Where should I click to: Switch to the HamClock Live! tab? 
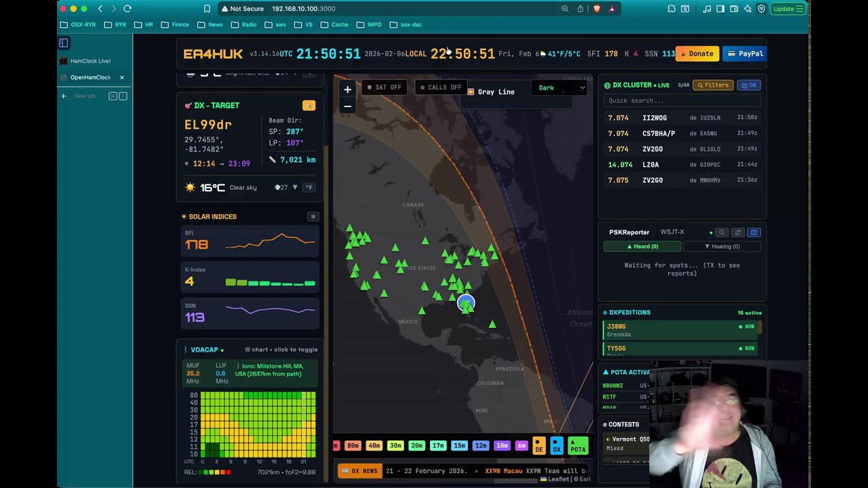coord(91,61)
